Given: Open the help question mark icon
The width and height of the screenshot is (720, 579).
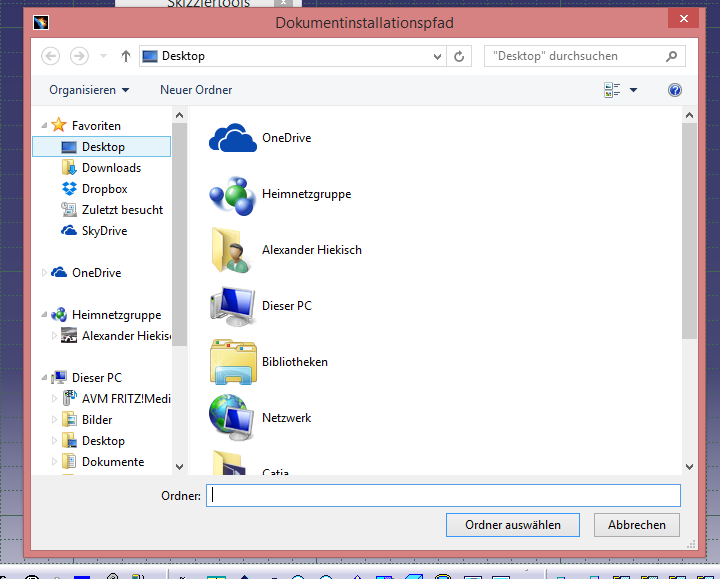Looking at the screenshot, I should pos(675,90).
